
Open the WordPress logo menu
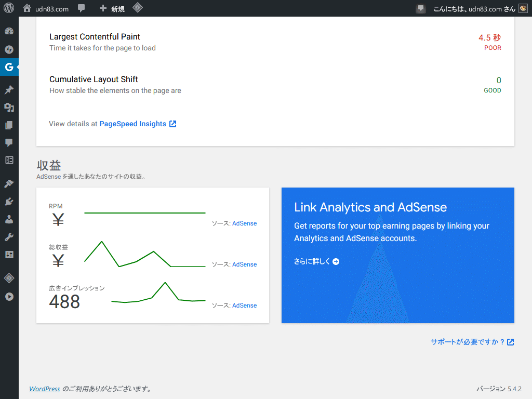[9, 8]
